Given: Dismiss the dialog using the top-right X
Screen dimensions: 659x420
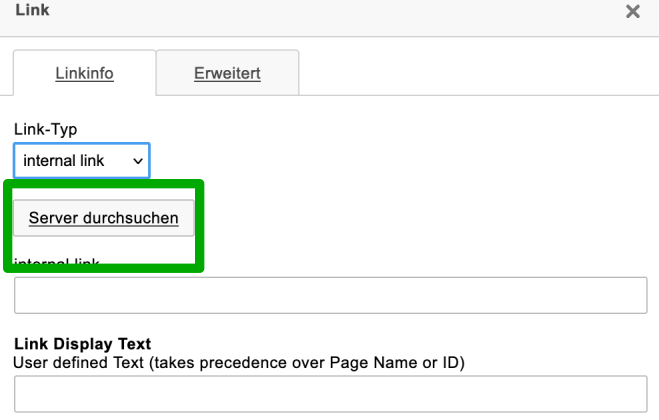Looking at the screenshot, I should click(632, 12).
